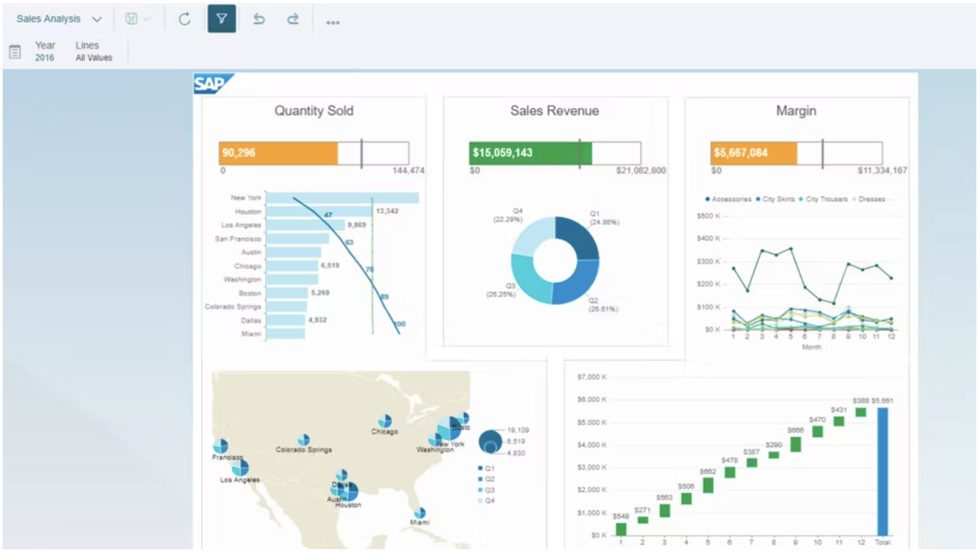Click the prompt summary clipboard icon
980x554 pixels.
(15, 51)
